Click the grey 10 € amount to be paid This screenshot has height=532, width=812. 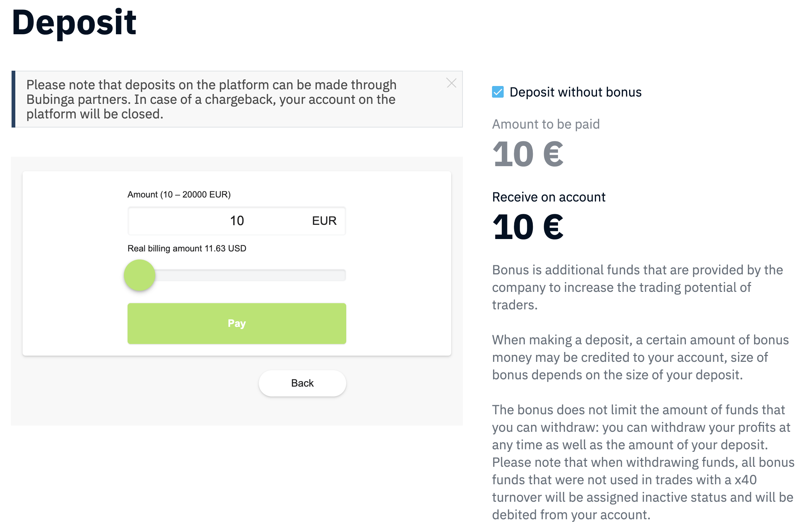527,154
